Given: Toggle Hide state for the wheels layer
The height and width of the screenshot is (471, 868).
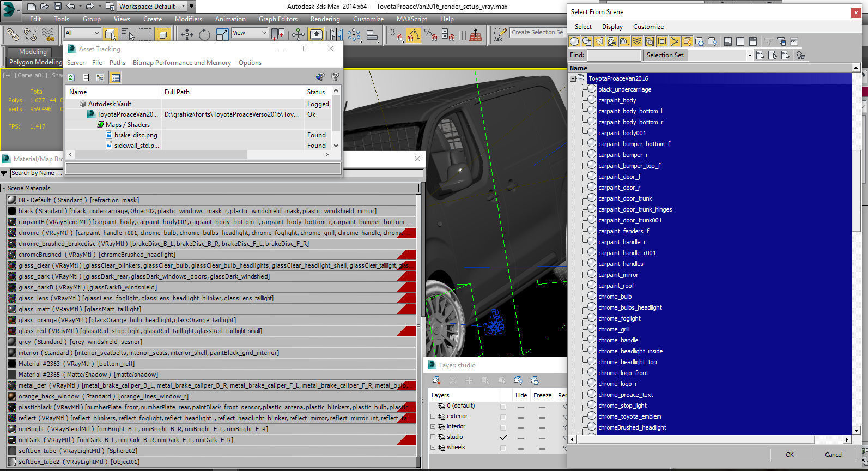Looking at the screenshot, I should (521, 448).
